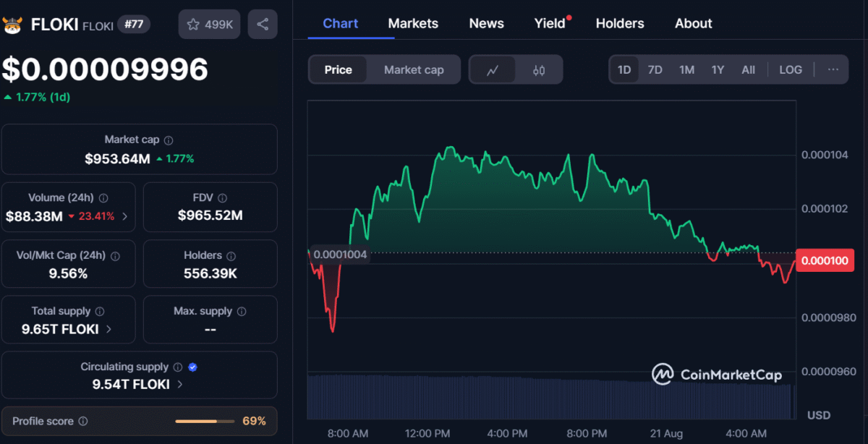Click the 21 Aug date axis label

point(665,433)
